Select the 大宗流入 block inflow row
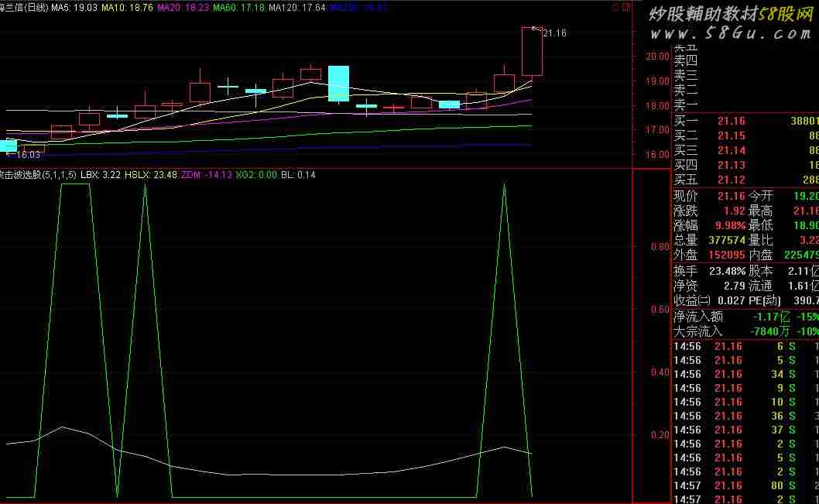 [x=745, y=331]
